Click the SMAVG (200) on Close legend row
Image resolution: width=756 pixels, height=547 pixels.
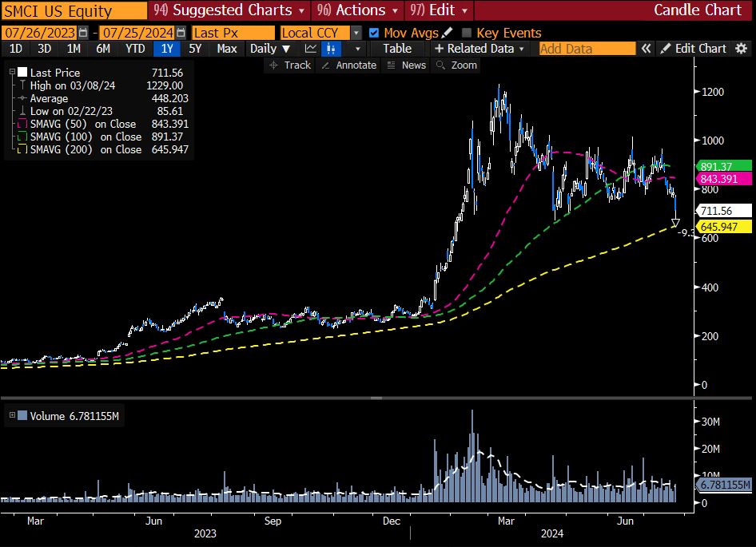click(x=103, y=149)
